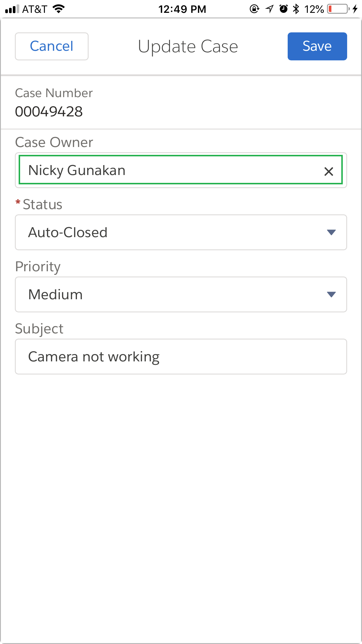362x644 pixels.
Task: Cancel the case update
Action: 52,46
